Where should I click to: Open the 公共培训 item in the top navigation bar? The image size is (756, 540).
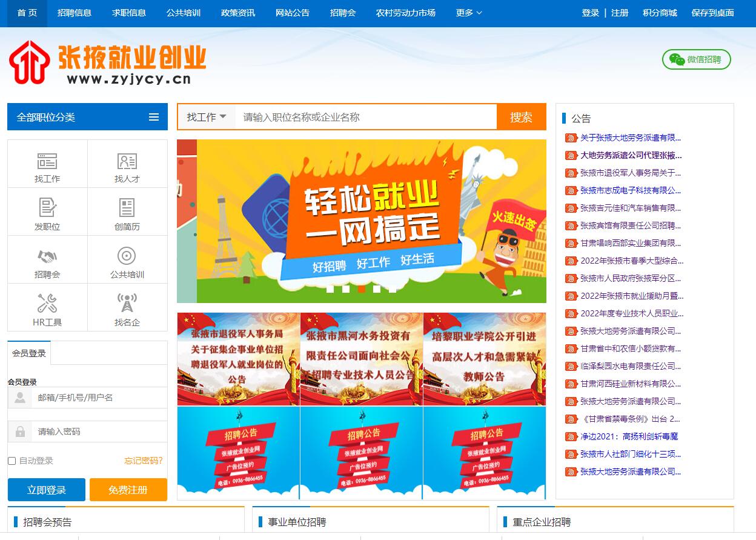coord(184,13)
